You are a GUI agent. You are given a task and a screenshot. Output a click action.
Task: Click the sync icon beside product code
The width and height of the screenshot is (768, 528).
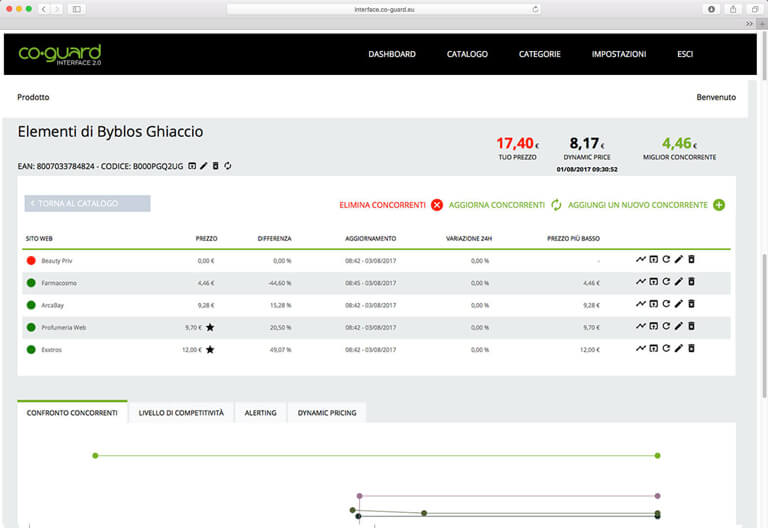pyautogui.click(x=227, y=165)
